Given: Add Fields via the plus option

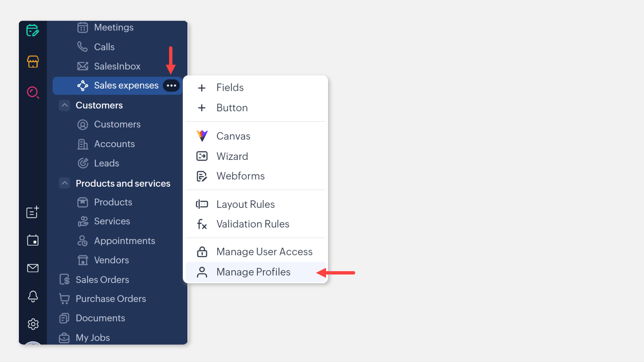Looking at the screenshot, I should [x=230, y=87].
